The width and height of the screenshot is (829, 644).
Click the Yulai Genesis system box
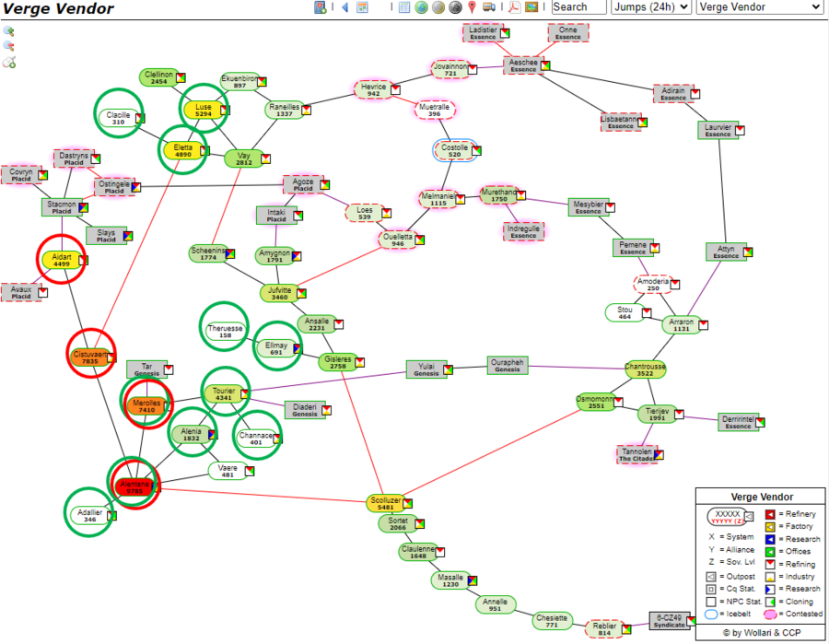[x=426, y=369]
